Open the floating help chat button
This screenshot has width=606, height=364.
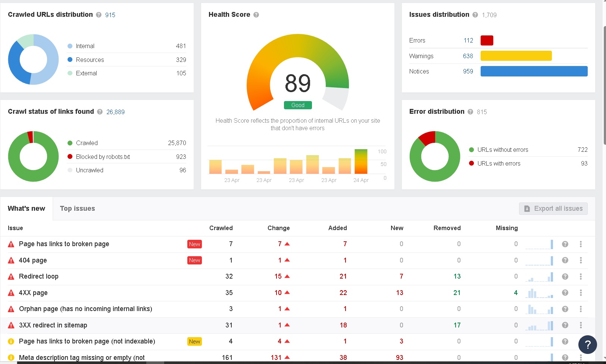(587, 345)
